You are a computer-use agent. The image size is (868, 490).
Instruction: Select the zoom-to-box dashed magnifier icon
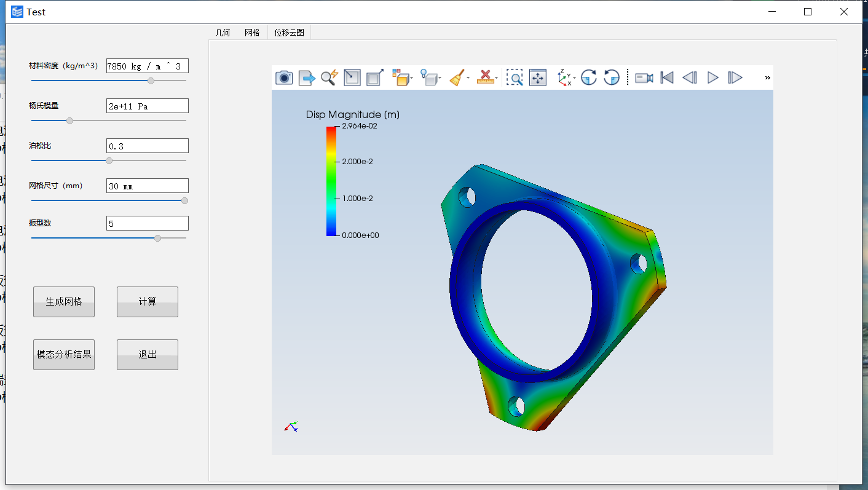tap(515, 77)
